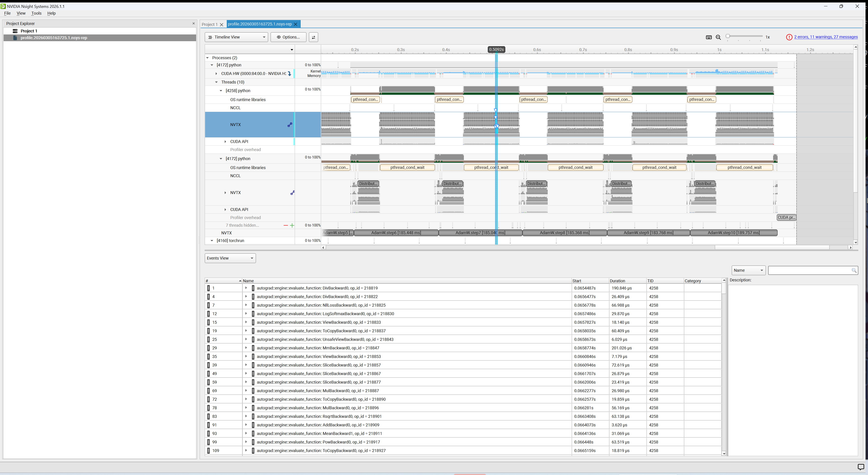Click the green plus for hidden threads
The width and height of the screenshot is (868, 475).
(292, 225)
